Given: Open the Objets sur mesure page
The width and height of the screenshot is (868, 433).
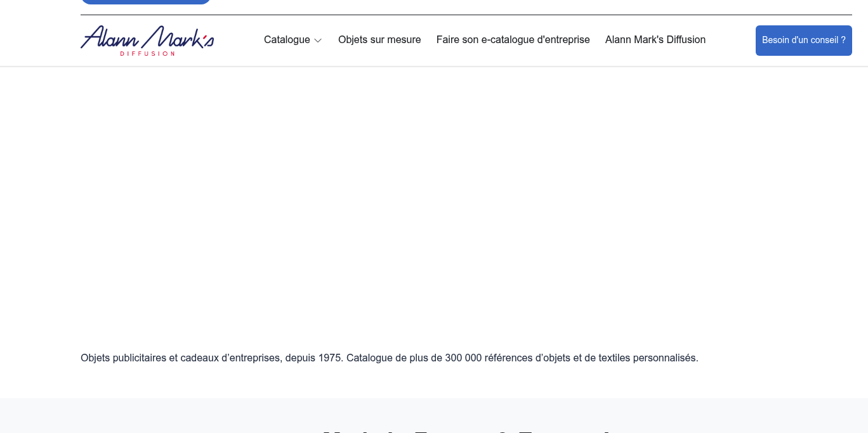Looking at the screenshot, I should pos(379,40).
